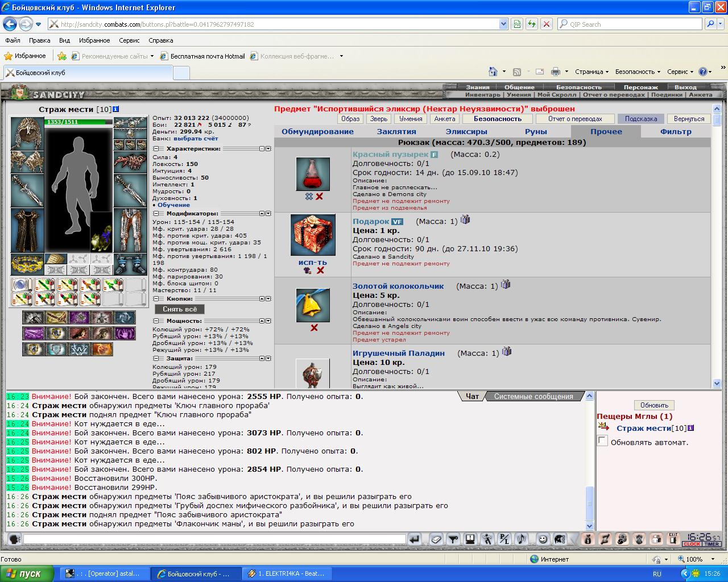The width and height of the screenshot is (728, 582).
Task: Click the eraser clear-chat icon
Action: 436,539
